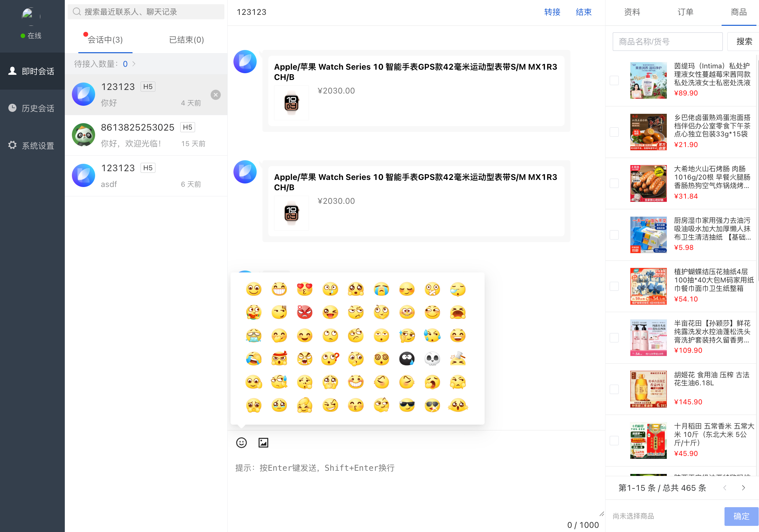Pick the skull emoji
Image resolution: width=759 pixels, height=532 pixels.
pos(432,359)
